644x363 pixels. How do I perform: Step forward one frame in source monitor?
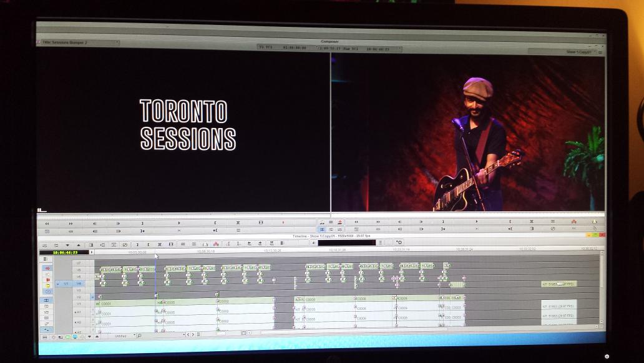(x=118, y=223)
